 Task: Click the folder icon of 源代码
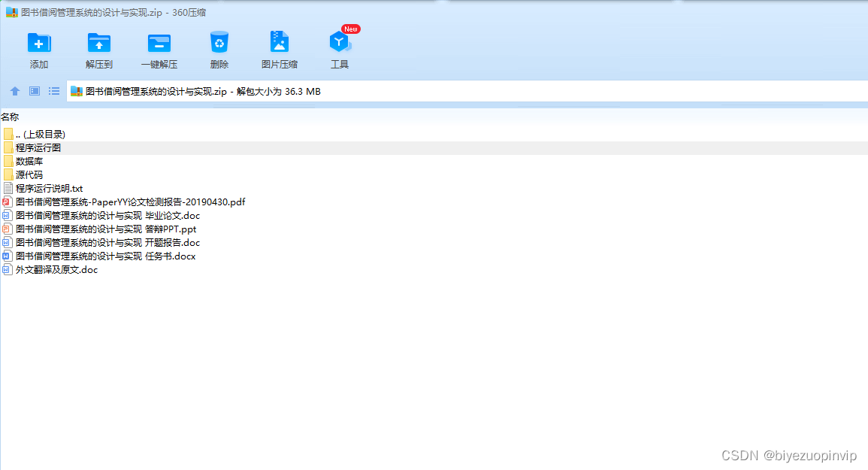8,174
